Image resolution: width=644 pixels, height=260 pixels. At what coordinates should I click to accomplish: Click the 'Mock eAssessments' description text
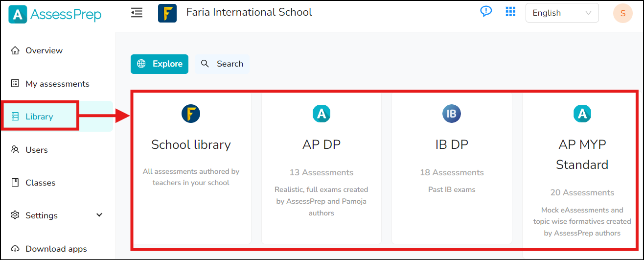point(582,221)
